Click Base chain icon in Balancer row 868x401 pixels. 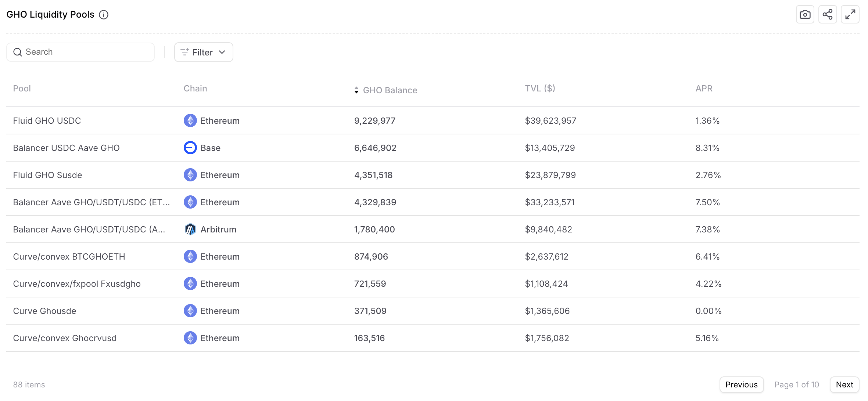point(190,148)
